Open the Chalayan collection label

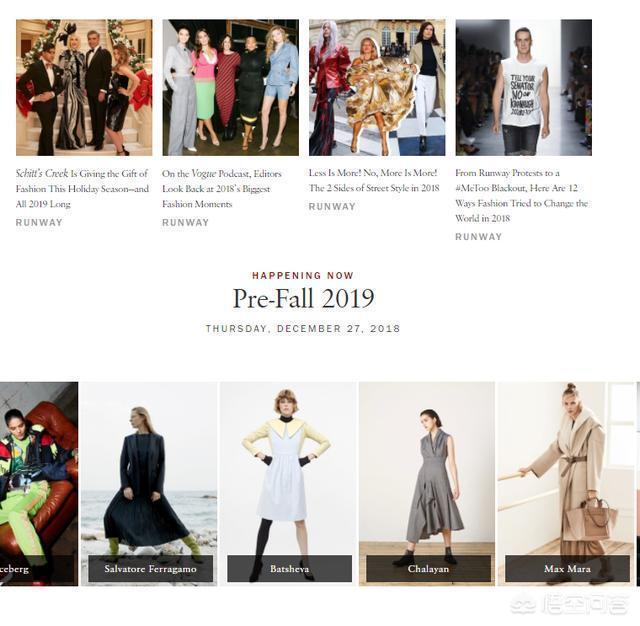428,568
